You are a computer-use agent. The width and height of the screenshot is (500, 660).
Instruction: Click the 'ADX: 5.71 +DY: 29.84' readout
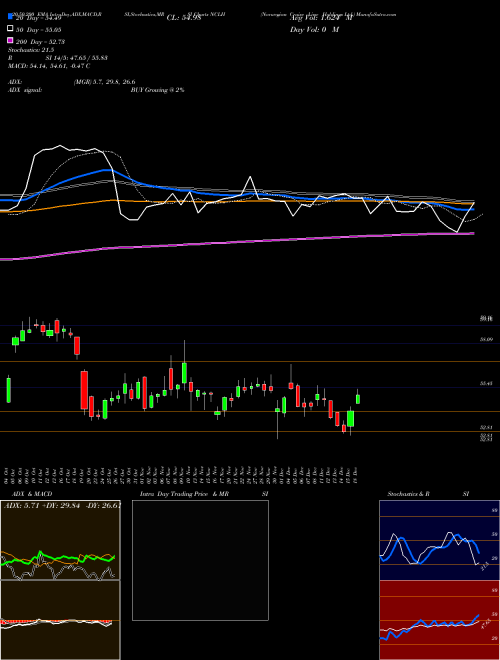(42, 505)
